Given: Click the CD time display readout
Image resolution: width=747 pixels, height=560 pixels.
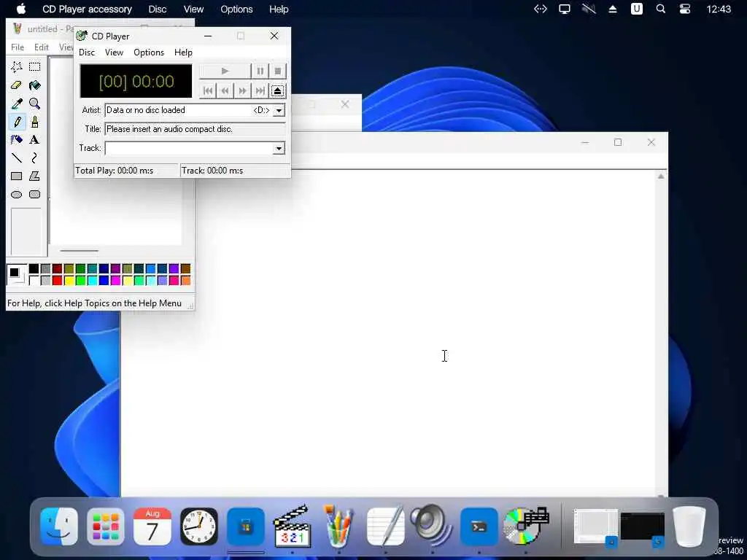Looking at the screenshot, I should [x=136, y=82].
